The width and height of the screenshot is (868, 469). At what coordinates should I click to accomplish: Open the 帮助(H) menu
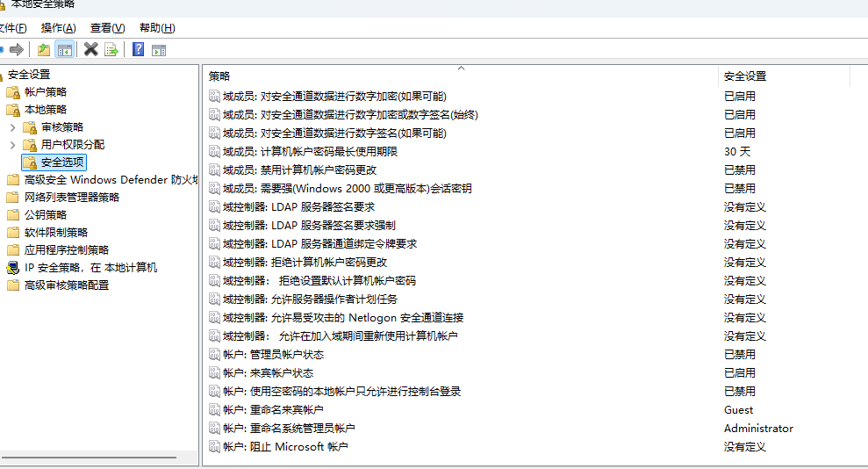tap(157, 28)
